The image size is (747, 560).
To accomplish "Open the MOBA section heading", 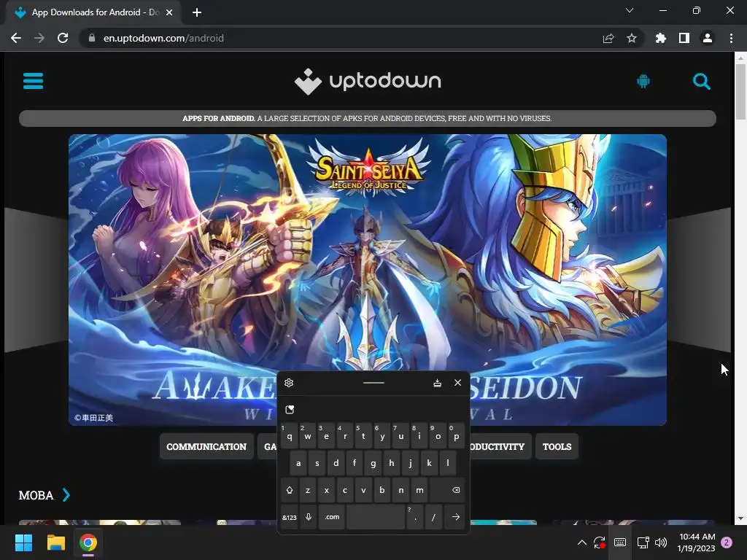I will 36,495.
